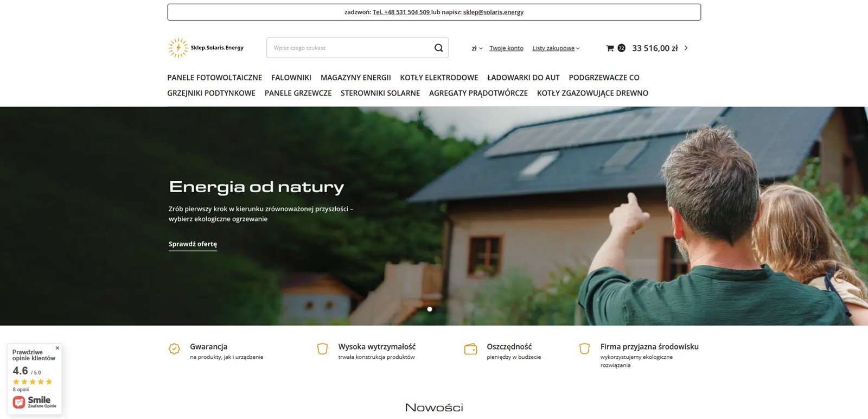The image size is (868, 419).
Task: Focus the Wpisz czego szukasz search field
Action: tap(350, 48)
